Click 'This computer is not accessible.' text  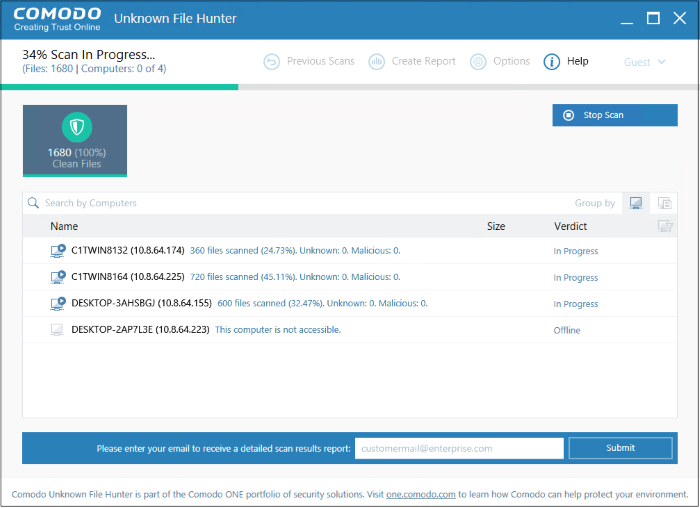click(x=278, y=330)
